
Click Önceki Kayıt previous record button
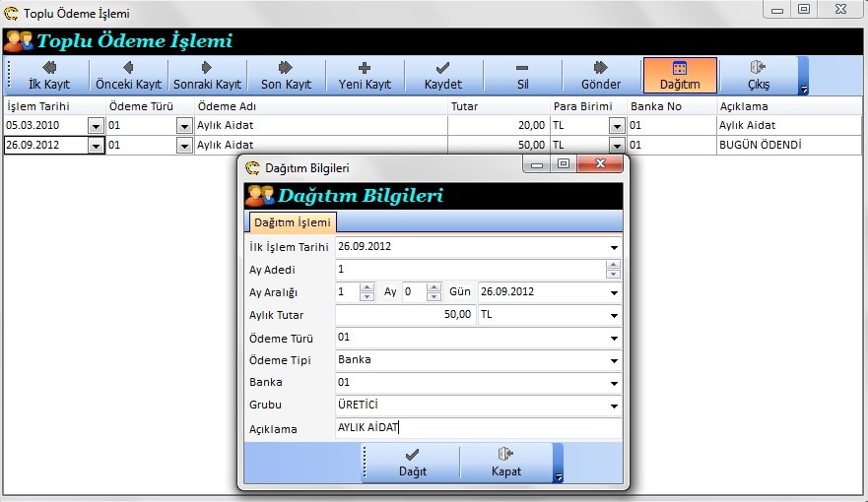128,76
